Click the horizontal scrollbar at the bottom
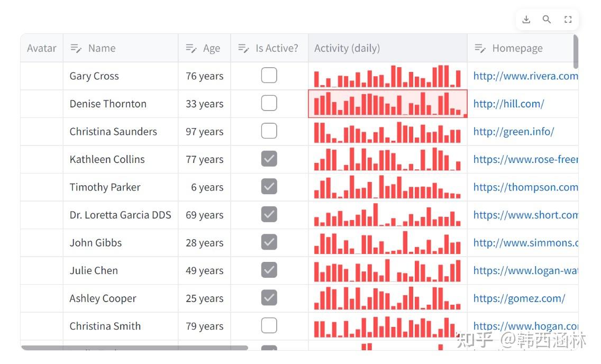601x364 pixels. point(134,348)
